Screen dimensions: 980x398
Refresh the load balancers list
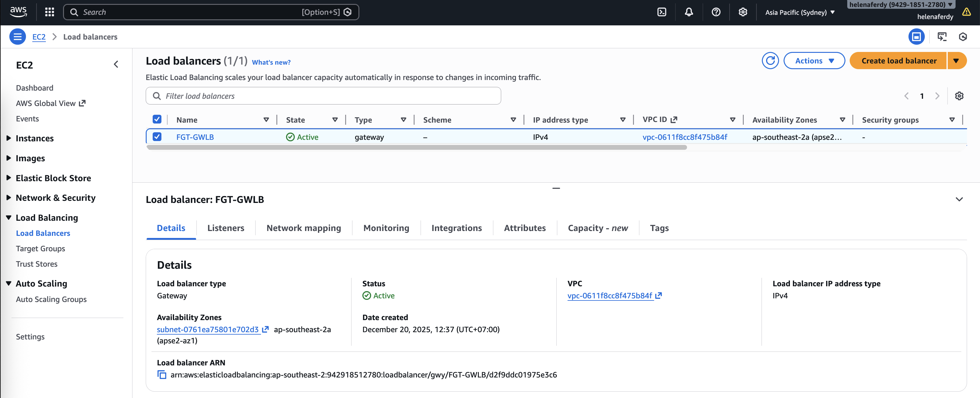click(770, 61)
